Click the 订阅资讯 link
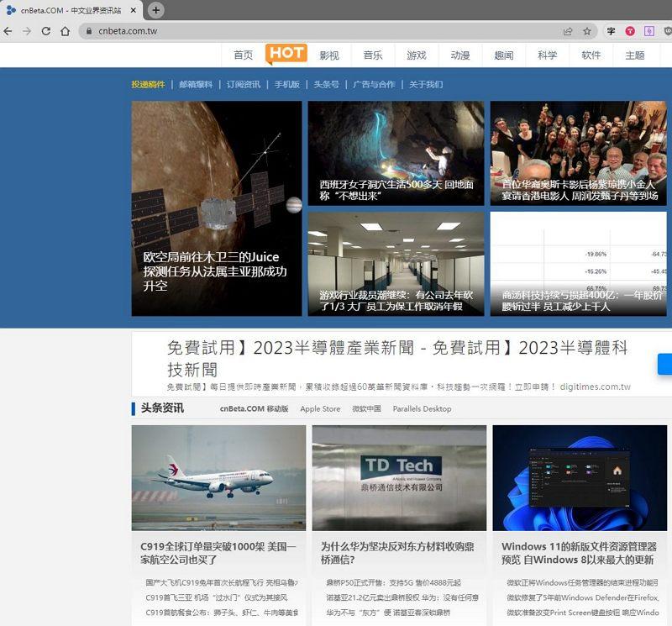Viewport: 672px width, 626px height. (x=244, y=85)
